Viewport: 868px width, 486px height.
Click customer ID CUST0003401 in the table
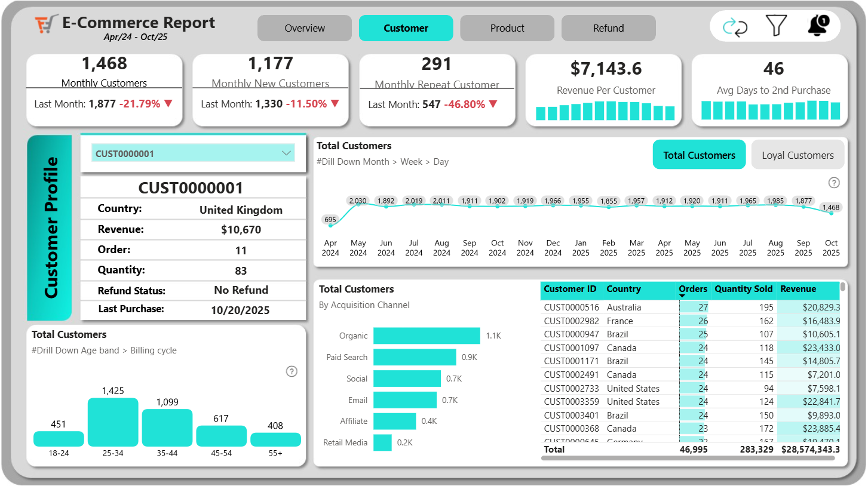[571, 415]
